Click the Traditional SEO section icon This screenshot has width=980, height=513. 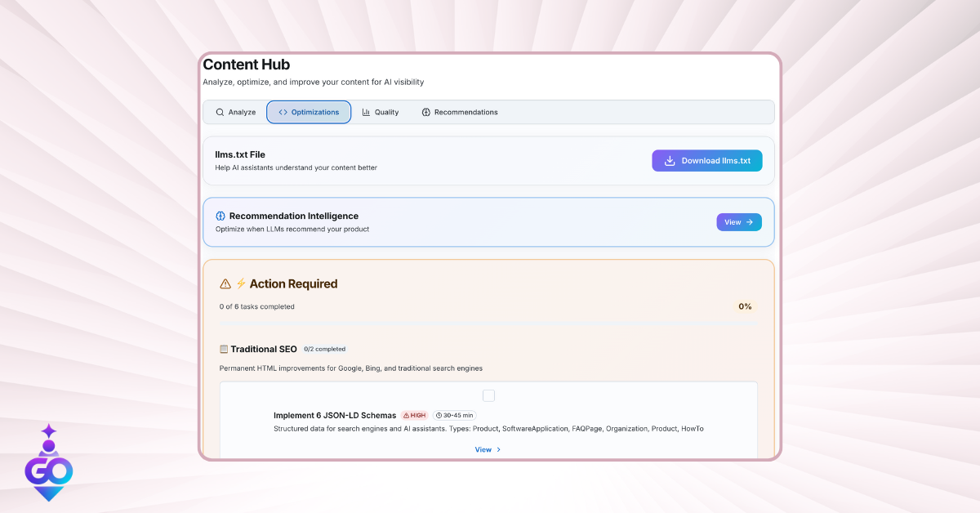click(x=224, y=349)
